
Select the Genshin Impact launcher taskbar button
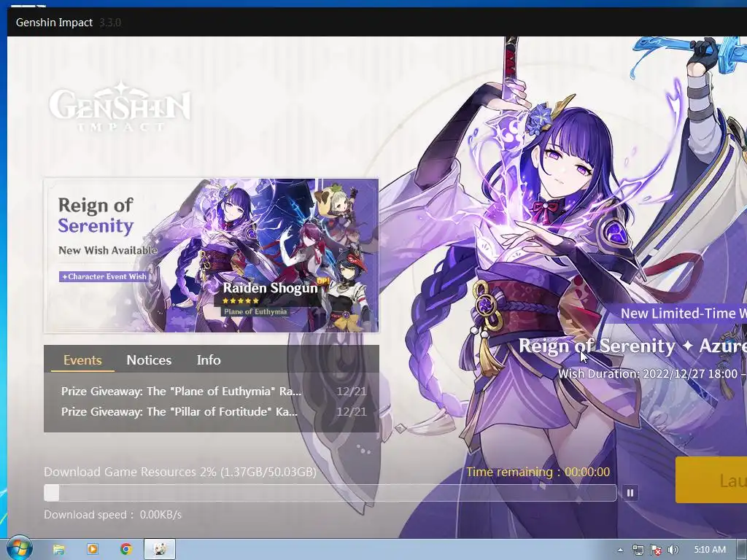(x=160, y=550)
